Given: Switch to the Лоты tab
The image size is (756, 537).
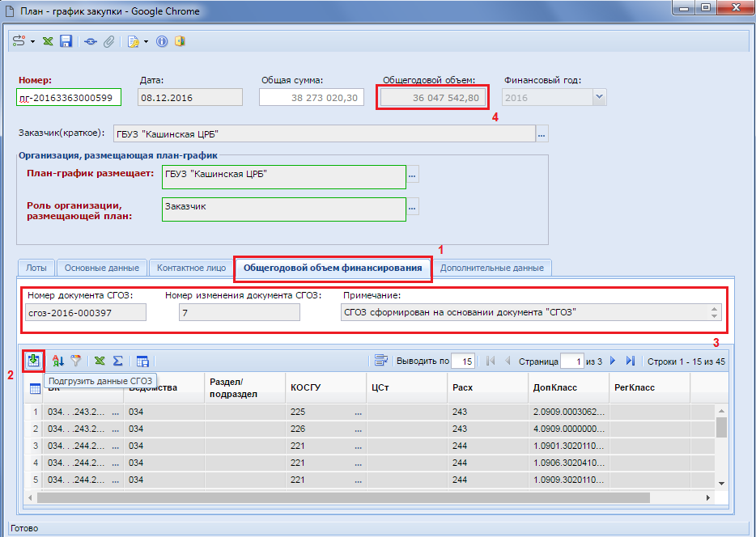Looking at the screenshot, I should [37, 268].
